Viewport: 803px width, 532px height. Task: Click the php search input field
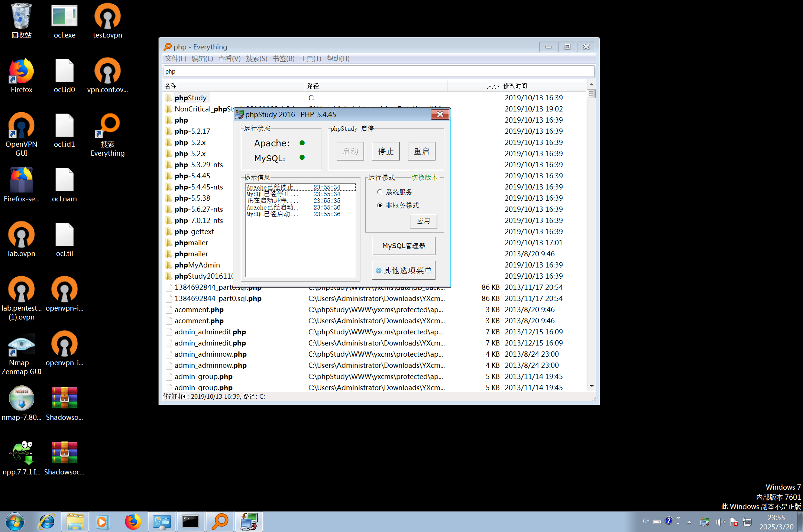[378, 71]
